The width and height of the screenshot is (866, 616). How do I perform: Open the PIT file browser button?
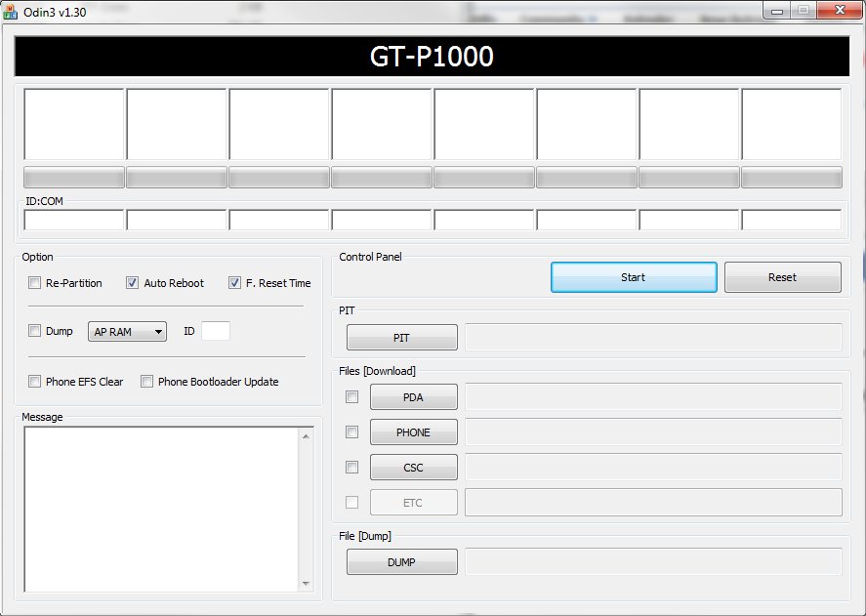(402, 338)
